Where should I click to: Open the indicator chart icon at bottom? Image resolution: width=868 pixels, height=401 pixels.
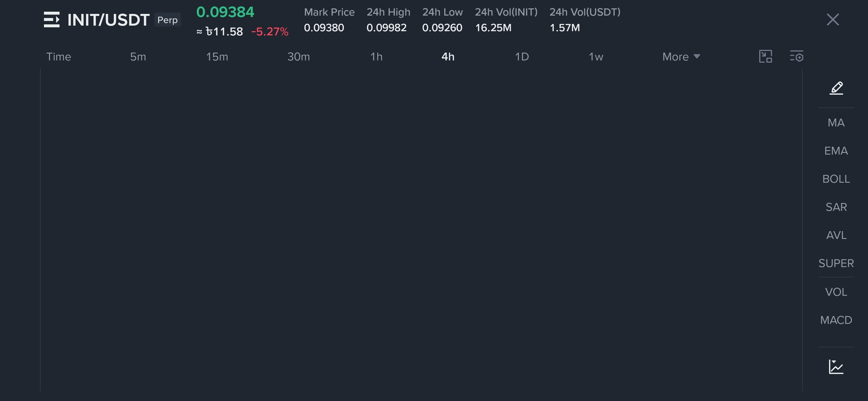836,366
